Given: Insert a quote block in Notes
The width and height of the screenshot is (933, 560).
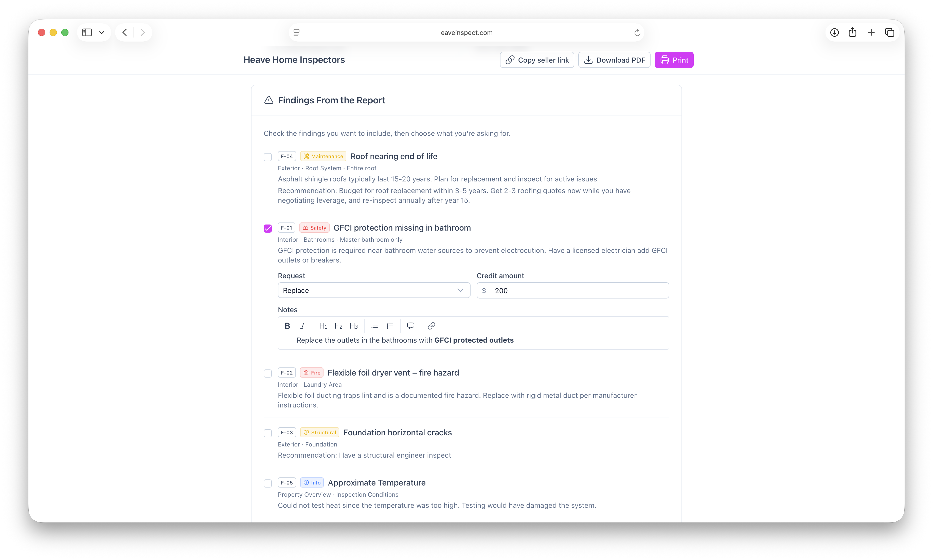Looking at the screenshot, I should coord(410,326).
